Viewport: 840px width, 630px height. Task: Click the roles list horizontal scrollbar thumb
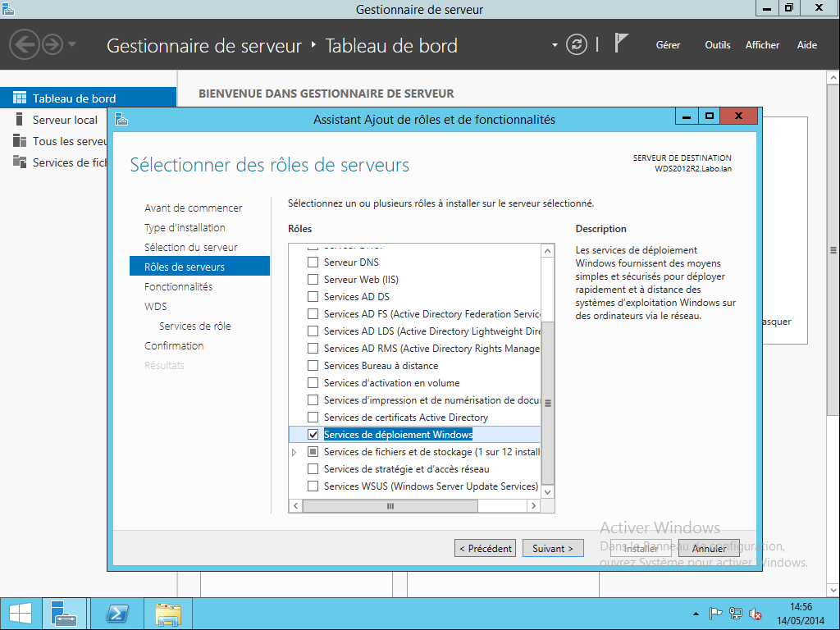[390, 505]
